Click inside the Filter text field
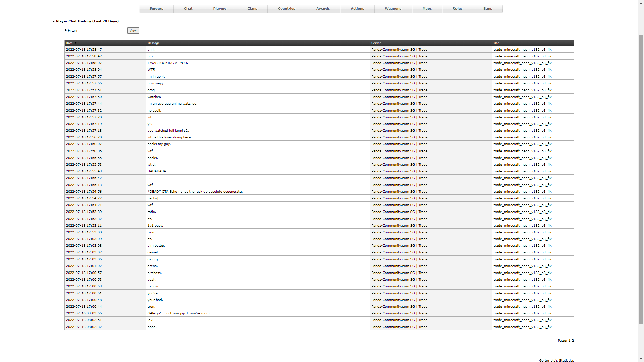644x362 pixels. tap(102, 30)
